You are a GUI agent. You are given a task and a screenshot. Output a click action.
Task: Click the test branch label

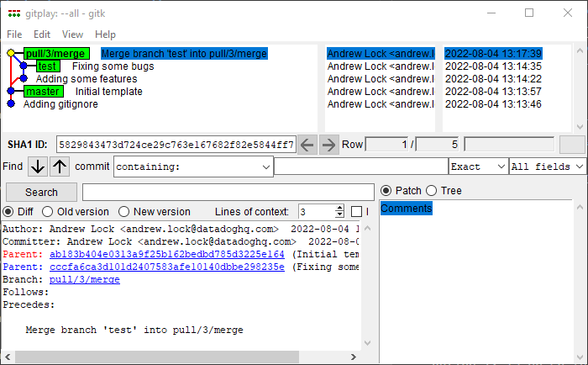[x=48, y=66]
